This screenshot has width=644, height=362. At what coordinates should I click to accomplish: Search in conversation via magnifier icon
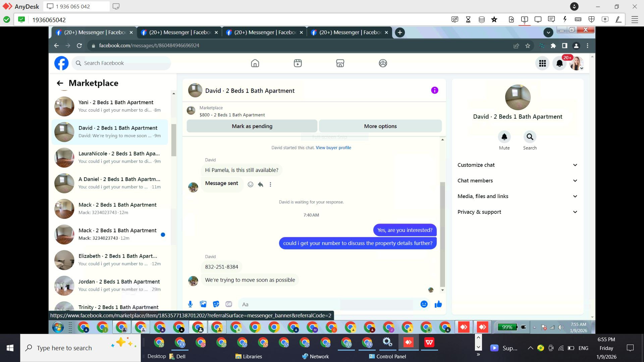(x=530, y=137)
